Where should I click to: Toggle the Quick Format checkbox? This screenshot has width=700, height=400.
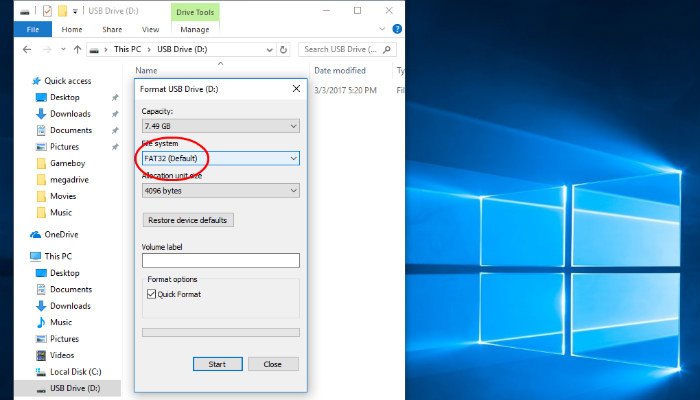(x=151, y=294)
